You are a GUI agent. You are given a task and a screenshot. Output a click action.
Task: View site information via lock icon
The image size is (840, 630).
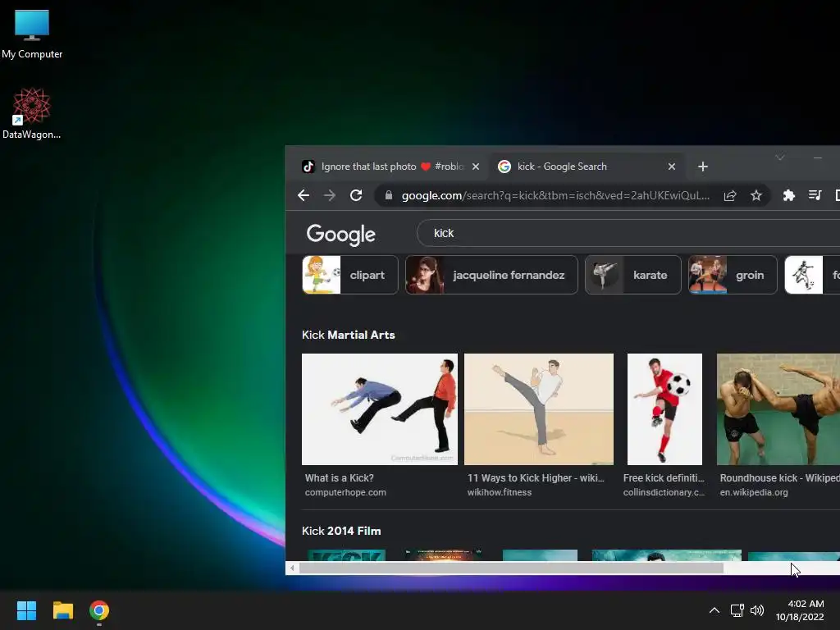click(389, 195)
